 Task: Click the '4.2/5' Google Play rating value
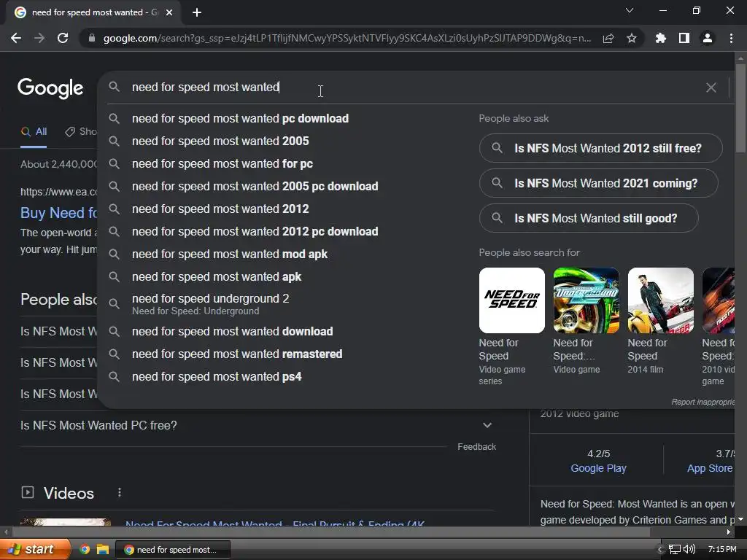click(598, 454)
